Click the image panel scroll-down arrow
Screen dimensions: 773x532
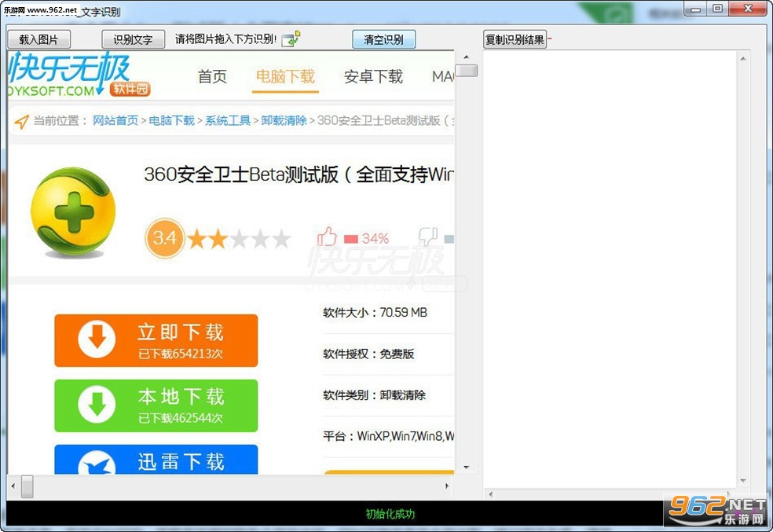click(x=467, y=467)
